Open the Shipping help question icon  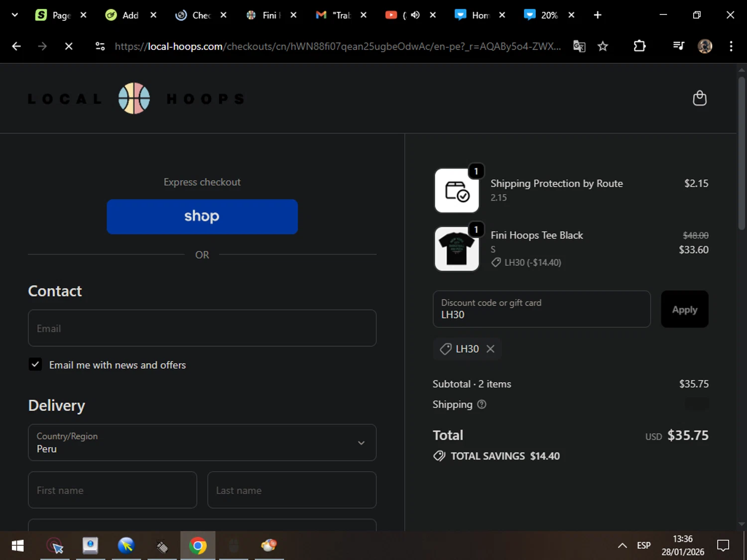pos(482,404)
